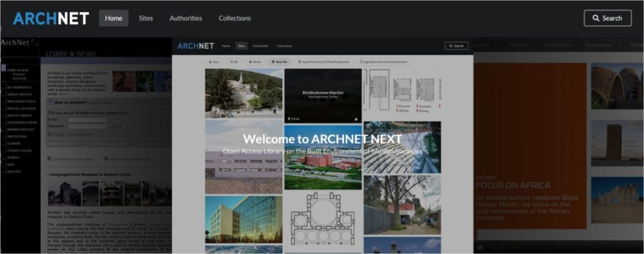Select the All filter chip
644x254 pixels.
(234, 62)
